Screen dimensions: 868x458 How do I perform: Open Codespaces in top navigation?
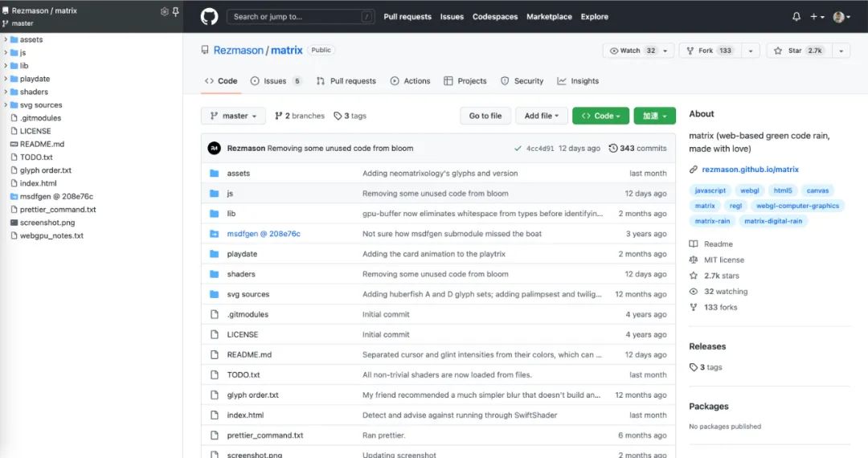point(495,17)
